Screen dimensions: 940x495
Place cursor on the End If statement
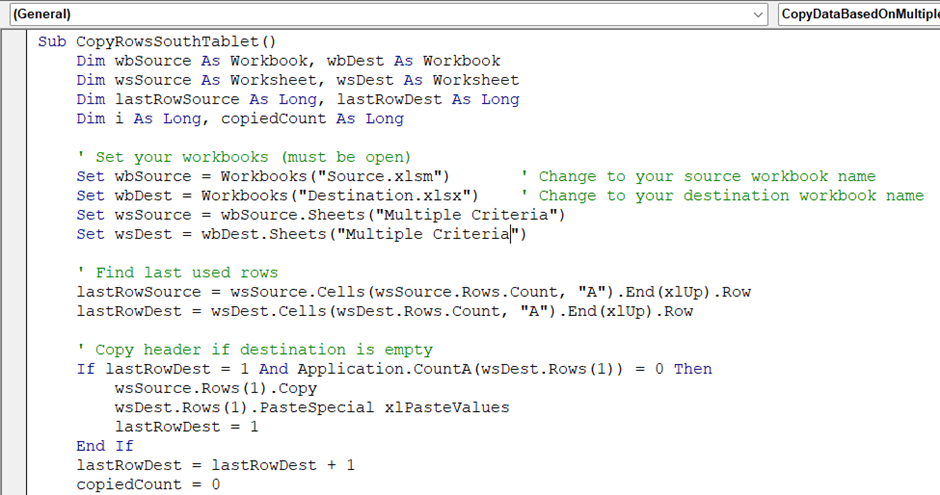click(x=104, y=446)
